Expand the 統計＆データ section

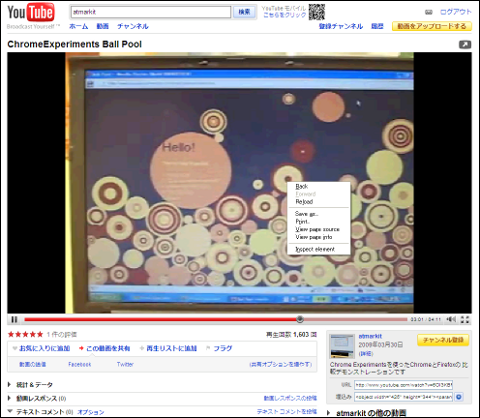pos(34,385)
